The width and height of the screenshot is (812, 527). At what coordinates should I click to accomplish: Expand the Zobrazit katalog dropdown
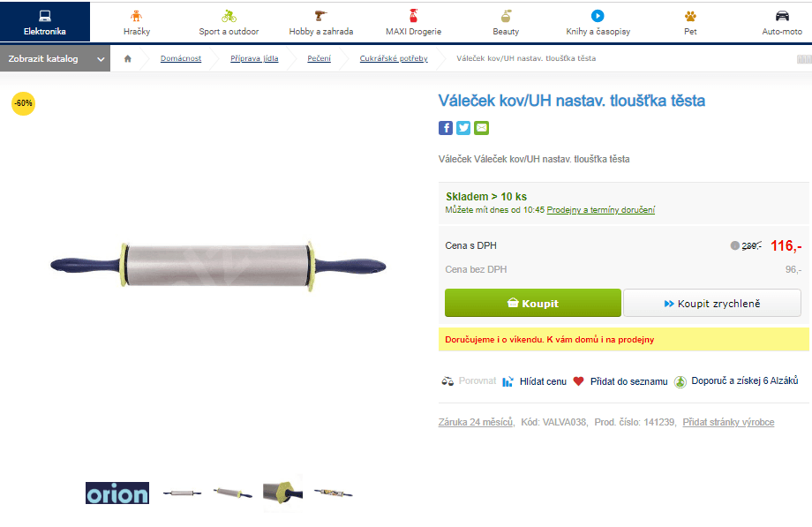(55, 58)
